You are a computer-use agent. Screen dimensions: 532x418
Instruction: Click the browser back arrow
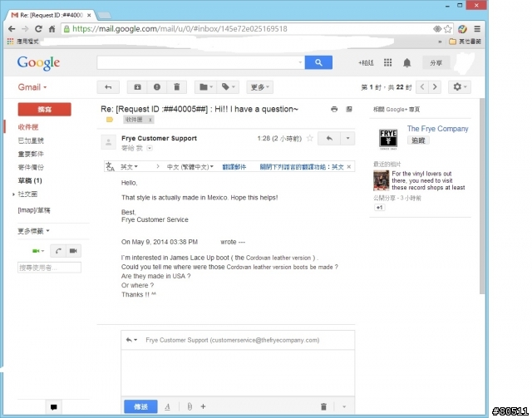tap(12, 29)
